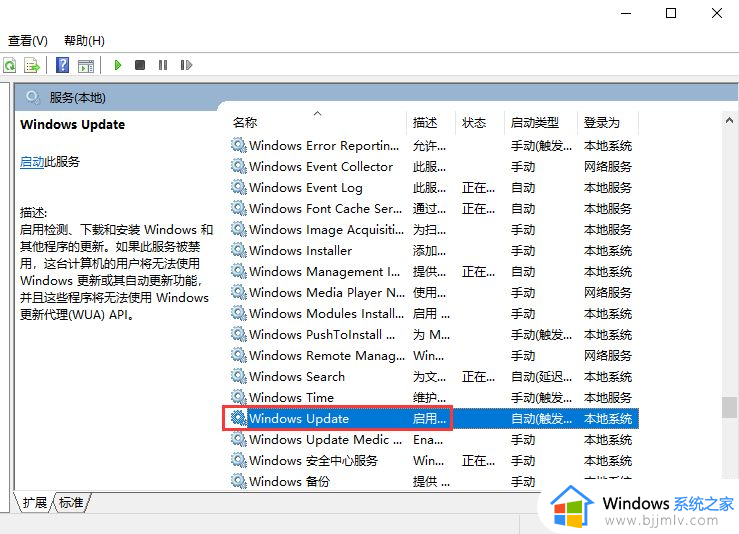
Task: Click gear icon of Windows 备份
Action: (238, 481)
